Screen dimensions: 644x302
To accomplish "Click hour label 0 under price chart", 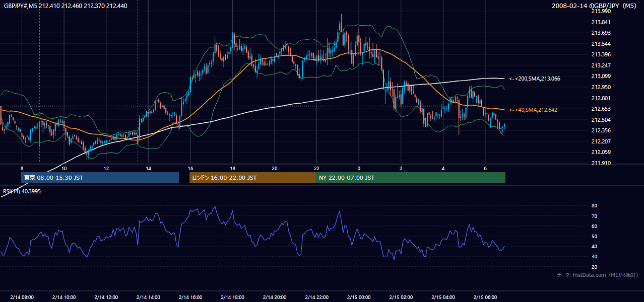I will (x=358, y=168).
